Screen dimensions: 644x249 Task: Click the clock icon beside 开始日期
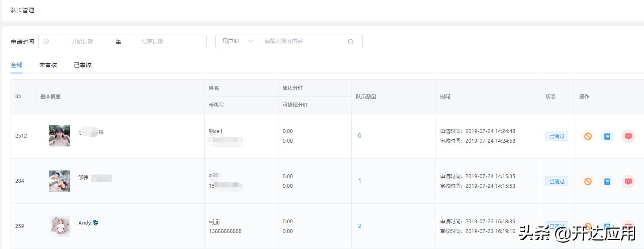pyautogui.click(x=46, y=41)
